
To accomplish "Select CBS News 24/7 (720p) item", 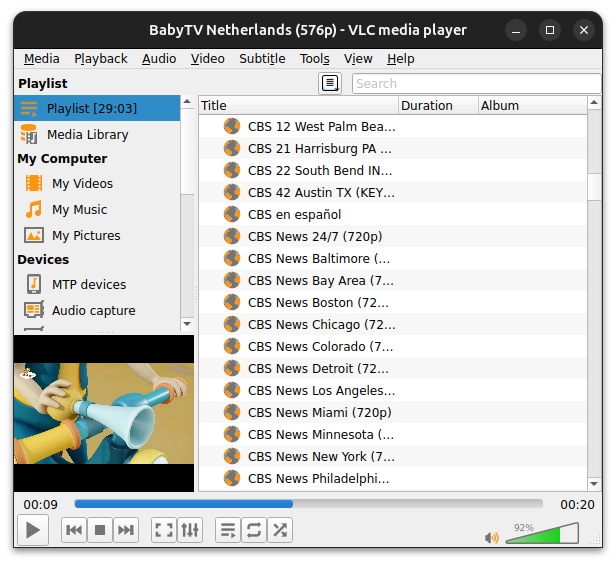I will [393, 236].
